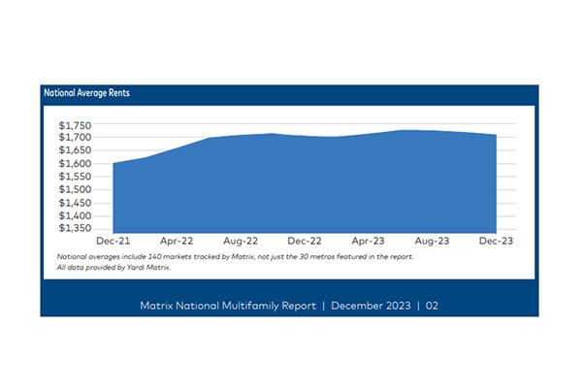Viewport: 582px width, 392px height.
Task: Click the Apr-22 x-axis label
Action: pos(176,241)
